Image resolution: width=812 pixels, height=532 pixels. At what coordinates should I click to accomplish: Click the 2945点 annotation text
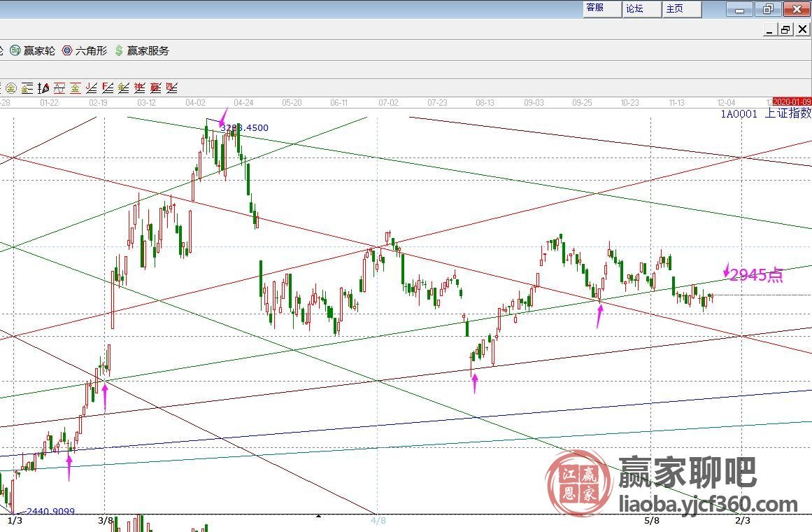coord(756,275)
